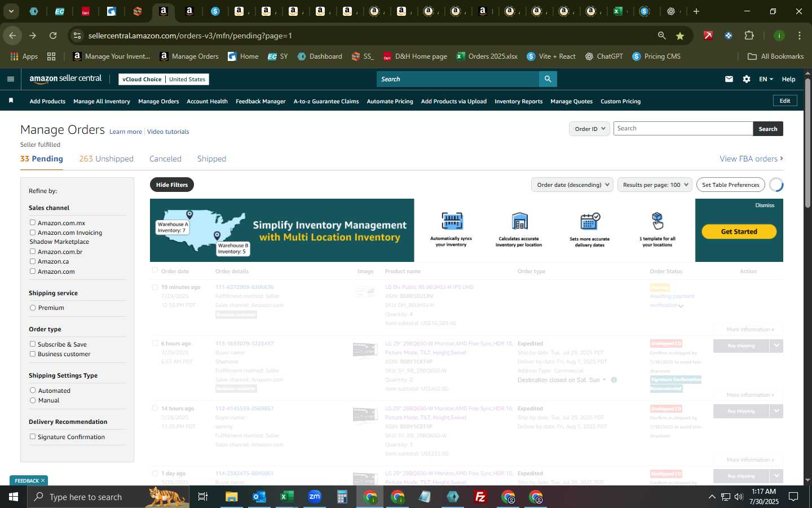Select the Automated shipping settings radio
Image resolution: width=812 pixels, height=508 pixels.
pos(33,390)
